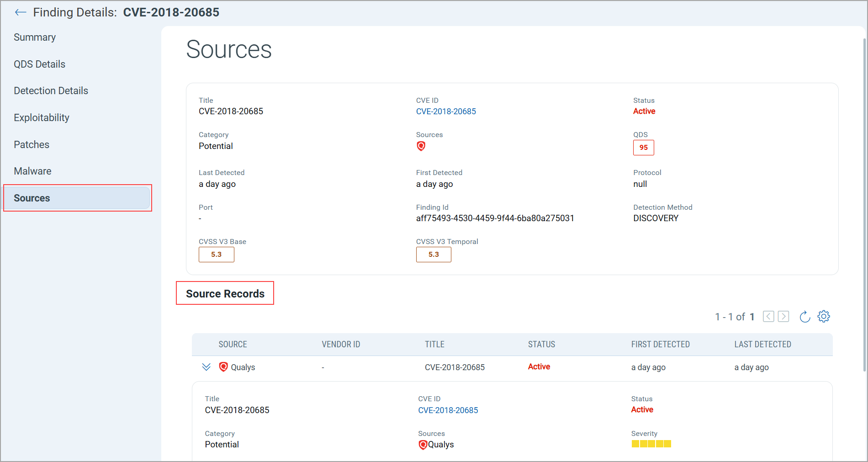Screen dimensions: 868x462
Task: Go to next page of source records
Action: (x=783, y=316)
